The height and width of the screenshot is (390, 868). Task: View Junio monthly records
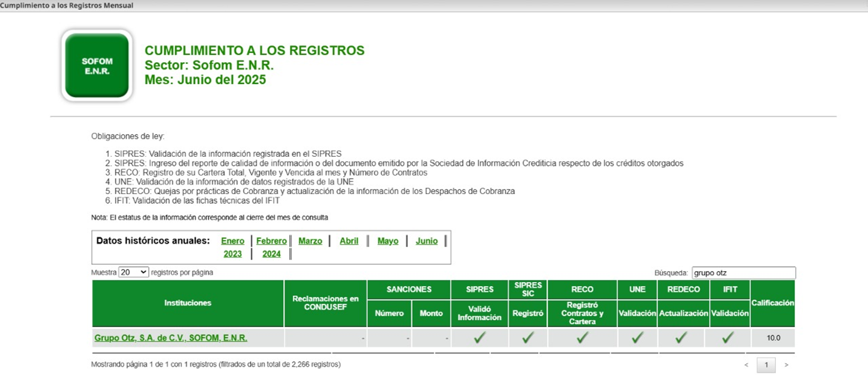tap(427, 241)
